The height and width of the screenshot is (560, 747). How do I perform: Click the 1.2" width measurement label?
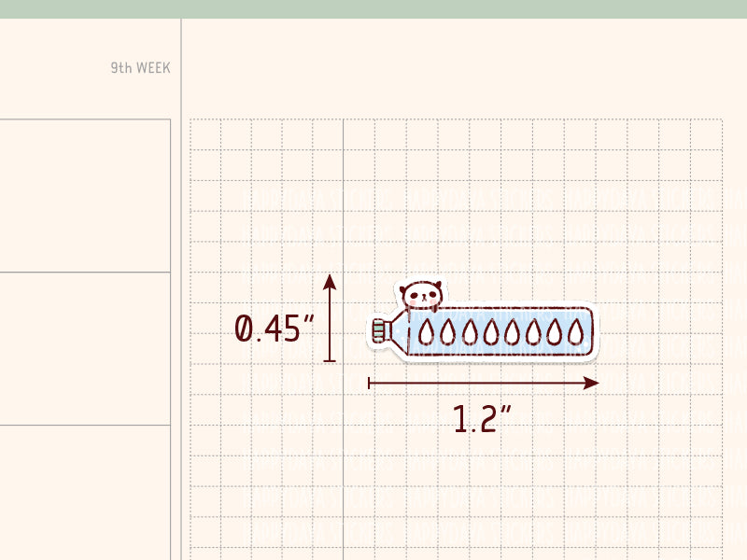pyautogui.click(x=482, y=420)
